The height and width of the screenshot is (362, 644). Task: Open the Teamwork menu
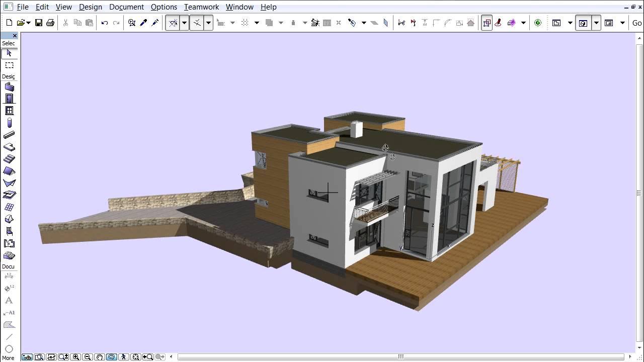click(x=201, y=7)
